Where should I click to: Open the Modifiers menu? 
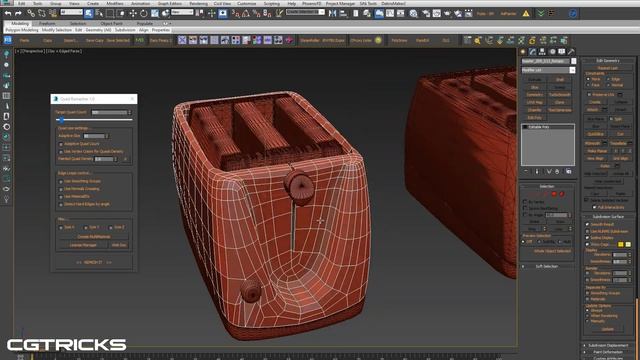115,3
